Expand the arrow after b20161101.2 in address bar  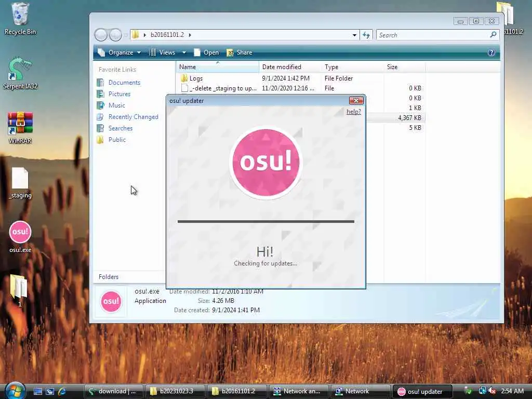pos(190,35)
